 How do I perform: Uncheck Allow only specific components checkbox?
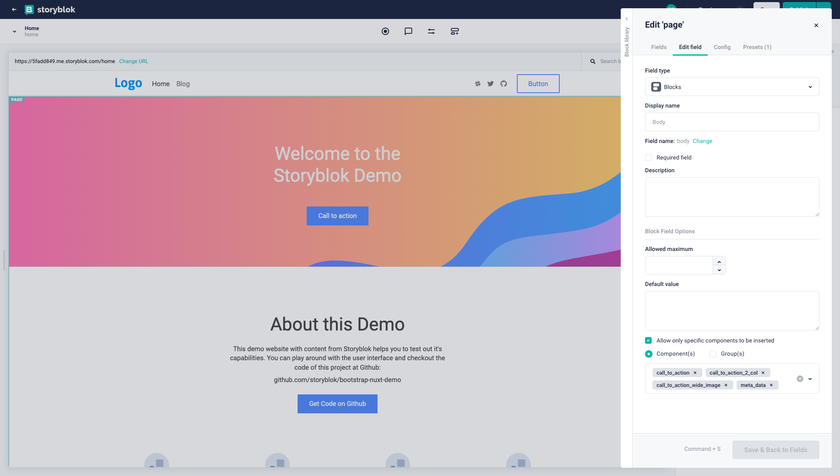(648, 341)
